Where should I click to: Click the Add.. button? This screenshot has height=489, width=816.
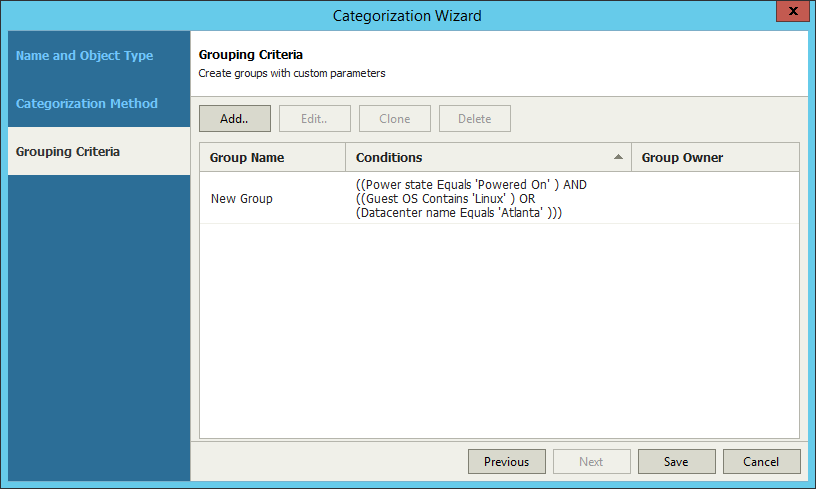tap(235, 119)
